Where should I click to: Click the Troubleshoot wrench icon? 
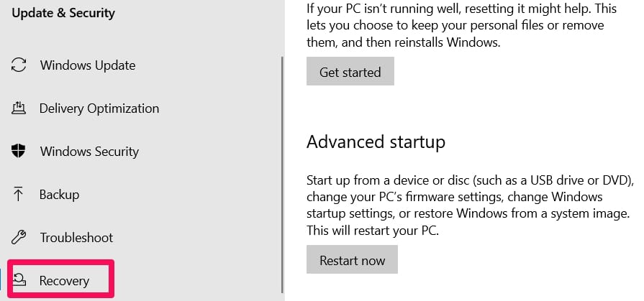tap(19, 238)
